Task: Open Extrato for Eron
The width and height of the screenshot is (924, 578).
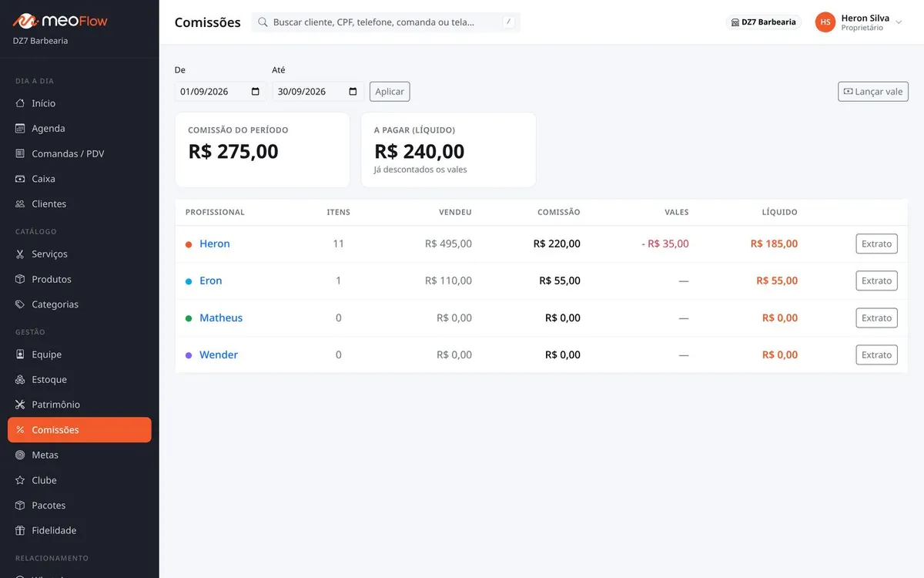Action: [876, 281]
